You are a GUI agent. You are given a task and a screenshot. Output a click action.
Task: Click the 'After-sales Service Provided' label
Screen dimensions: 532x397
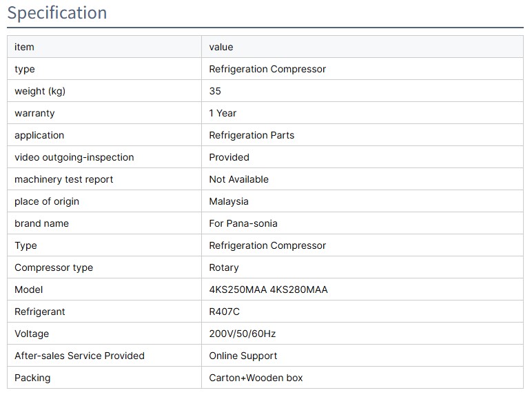pyautogui.click(x=79, y=356)
